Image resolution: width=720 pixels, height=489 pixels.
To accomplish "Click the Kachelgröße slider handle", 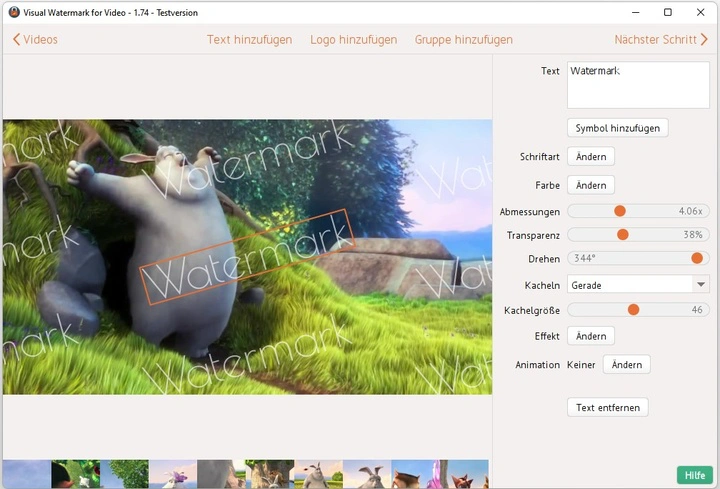I will pyautogui.click(x=634, y=309).
